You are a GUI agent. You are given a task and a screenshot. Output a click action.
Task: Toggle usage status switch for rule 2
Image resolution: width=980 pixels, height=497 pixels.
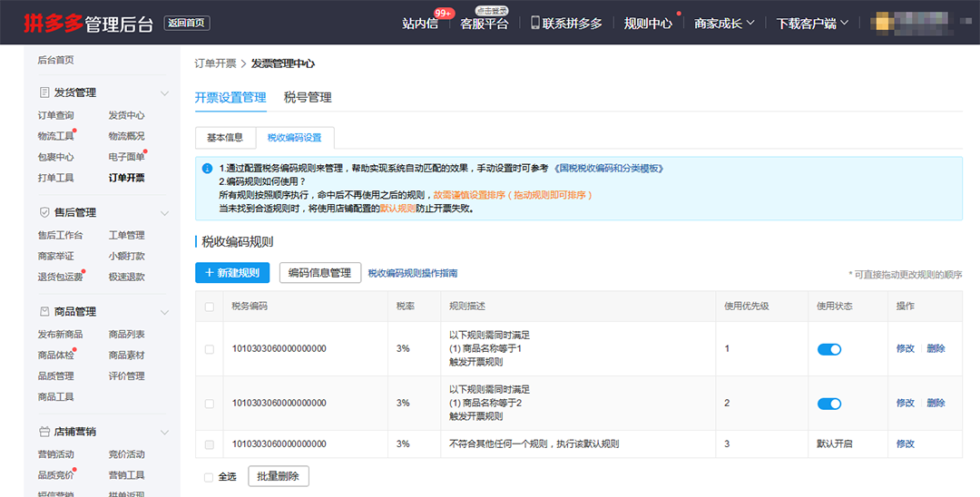tap(829, 404)
